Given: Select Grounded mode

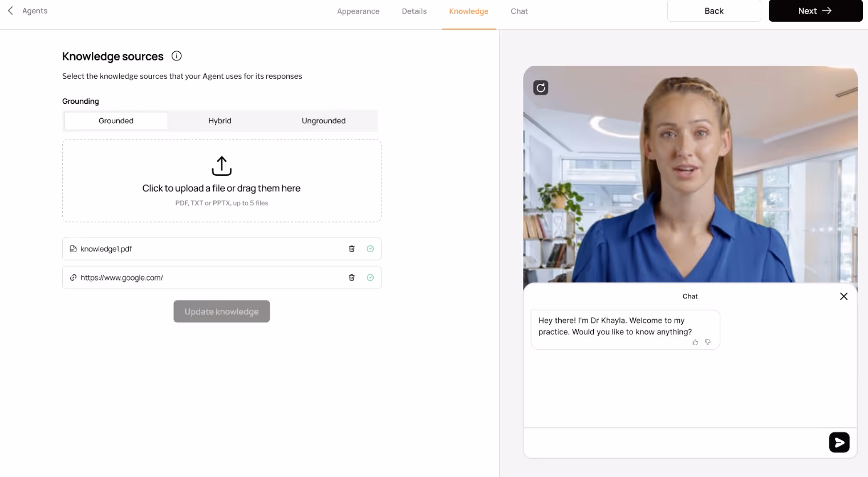Looking at the screenshot, I should click(x=116, y=120).
